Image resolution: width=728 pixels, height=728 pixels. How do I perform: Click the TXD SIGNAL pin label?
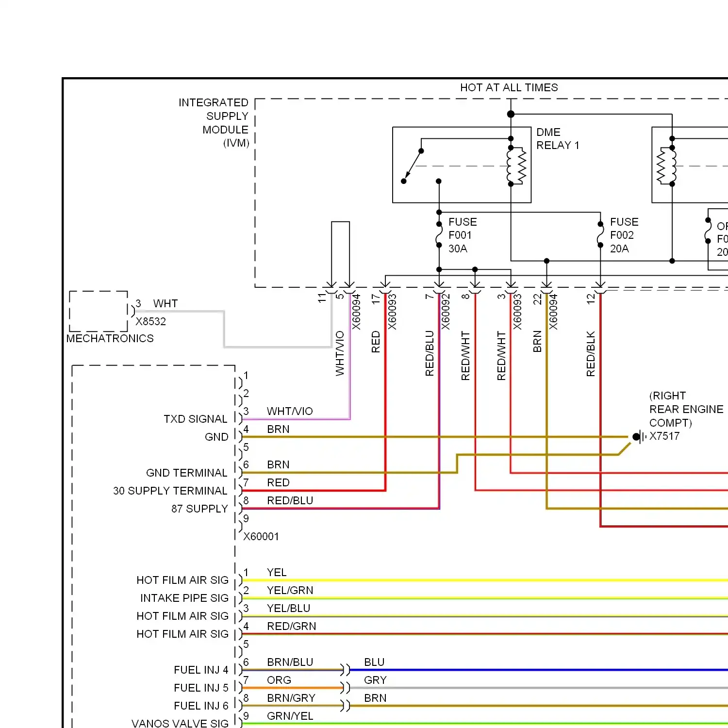pyautogui.click(x=196, y=419)
